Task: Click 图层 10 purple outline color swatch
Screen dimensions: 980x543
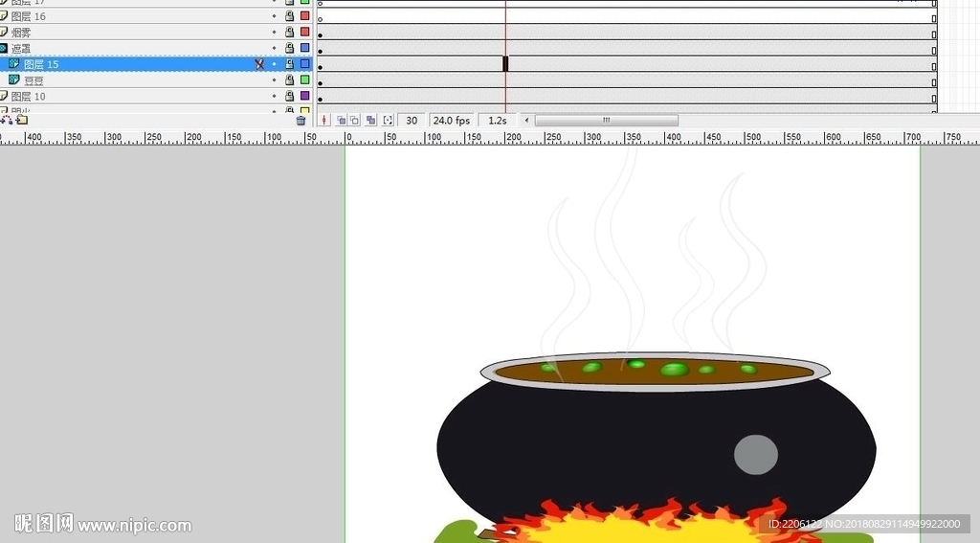Action: click(305, 96)
